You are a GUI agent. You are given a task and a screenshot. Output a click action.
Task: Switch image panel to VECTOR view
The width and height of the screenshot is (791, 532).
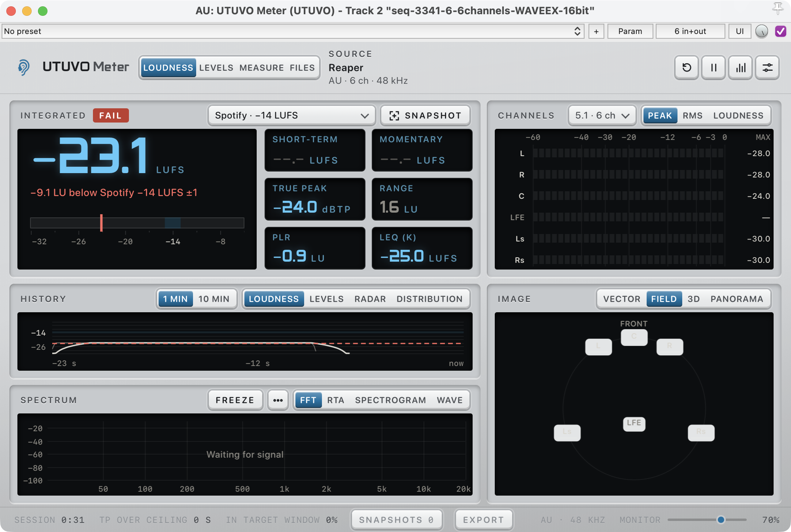[622, 299]
